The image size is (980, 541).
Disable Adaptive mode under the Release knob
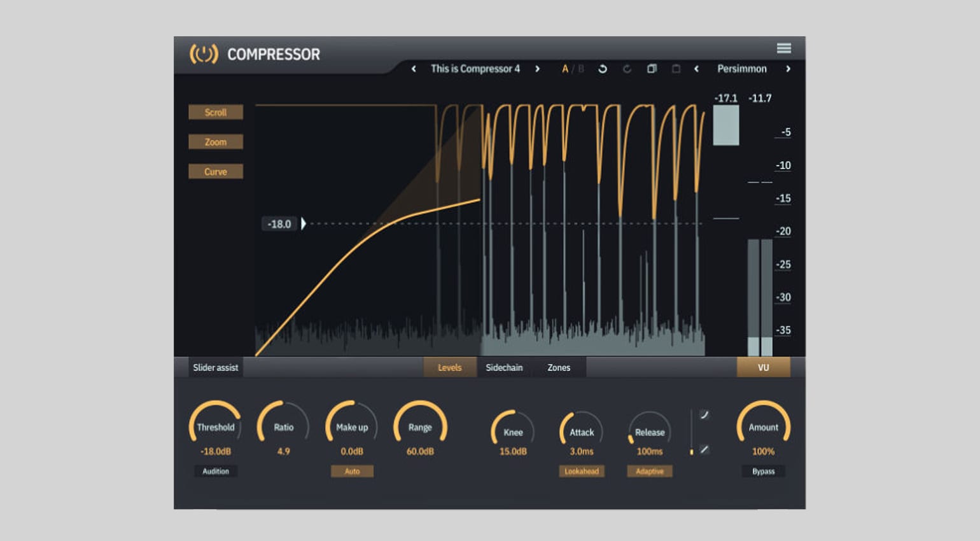tap(649, 471)
